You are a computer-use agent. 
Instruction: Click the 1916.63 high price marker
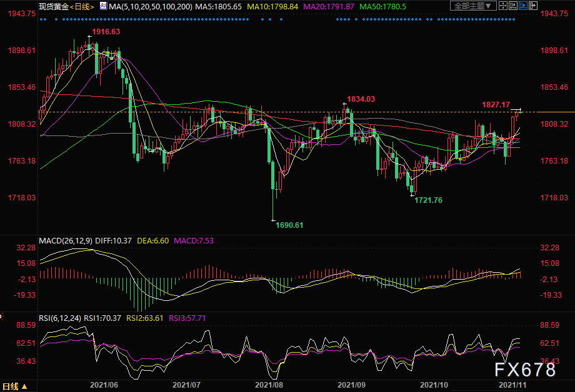click(x=106, y=31)
